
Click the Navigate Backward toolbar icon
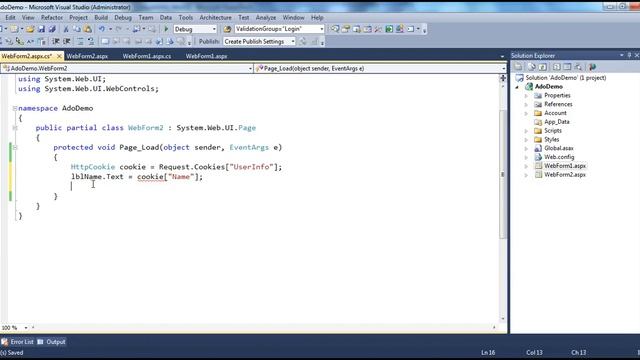137,29
